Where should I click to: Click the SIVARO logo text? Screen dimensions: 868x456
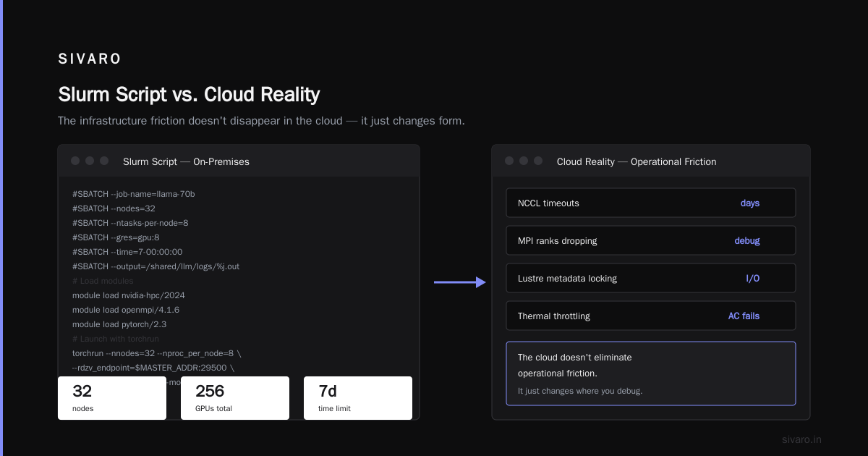90,59
